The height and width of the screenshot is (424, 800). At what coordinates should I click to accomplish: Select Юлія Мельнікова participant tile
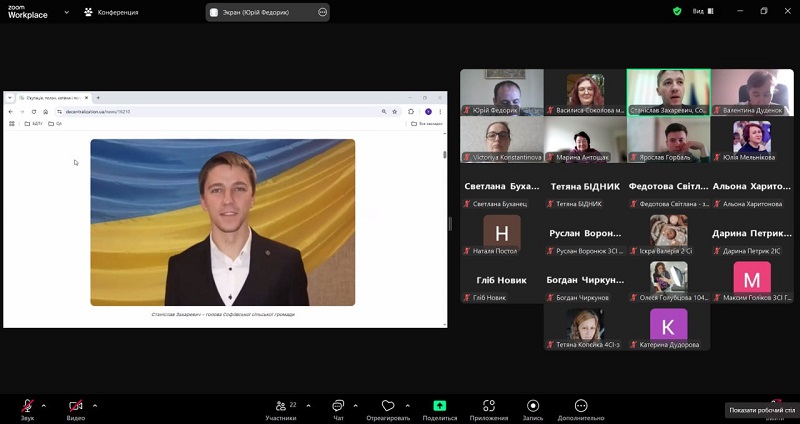(x=753, y=140)
